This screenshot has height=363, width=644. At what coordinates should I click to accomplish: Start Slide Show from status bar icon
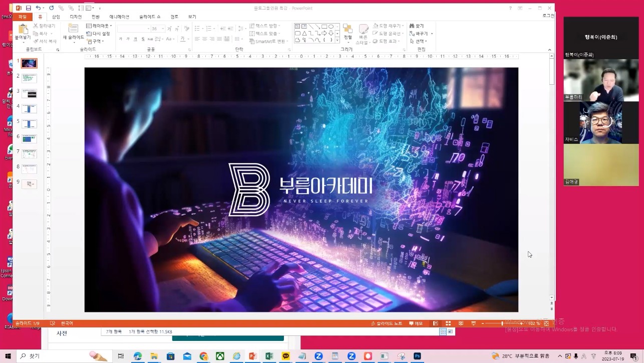pos(473,323)
